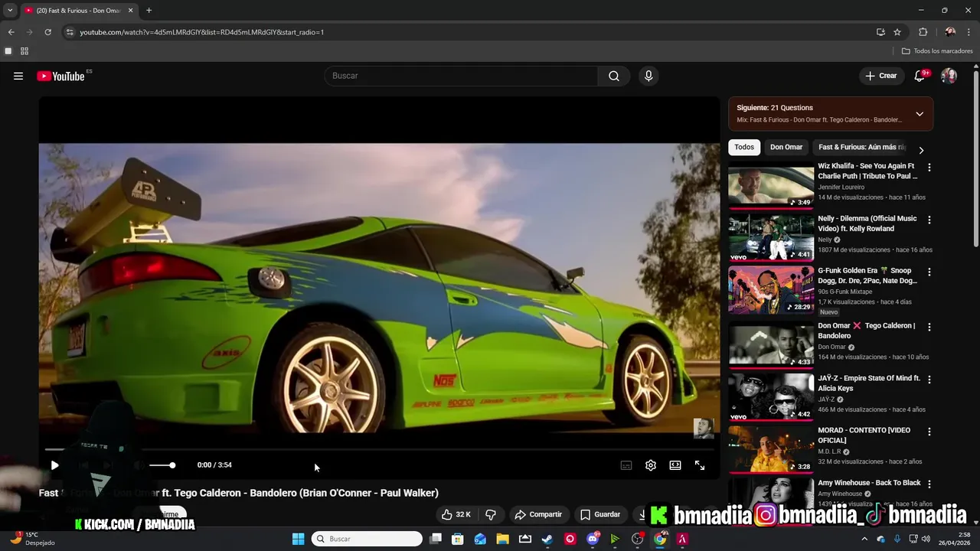Open Todos los marcadores folder
Viewport: 980px width, 551px height.
pyautogui.click(x=937, y=51)
